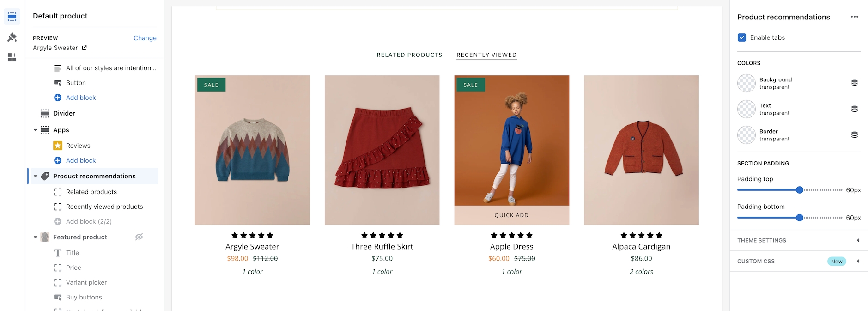The width and height of the screenshot is (868, 311).
Task: Collapse the Apps section tree
Action: coord(36,130)
